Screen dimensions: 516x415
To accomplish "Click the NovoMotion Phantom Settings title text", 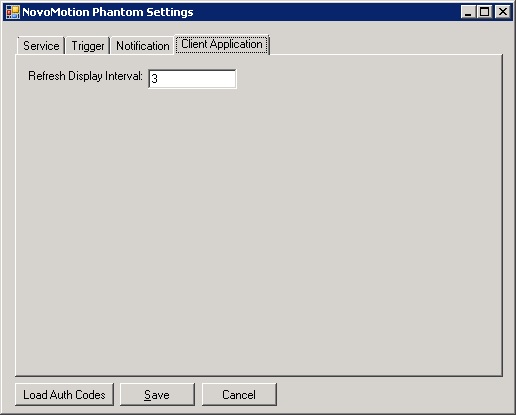I will pos(108,12).
